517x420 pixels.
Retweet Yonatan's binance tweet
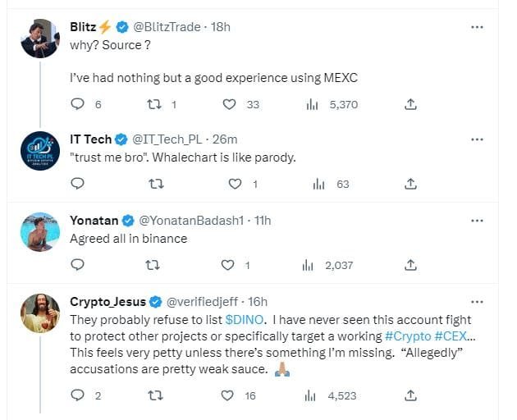click(153, 264)
